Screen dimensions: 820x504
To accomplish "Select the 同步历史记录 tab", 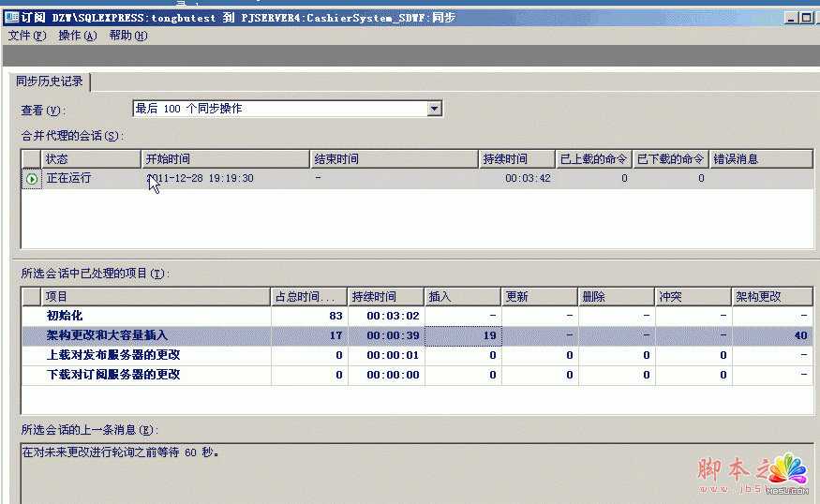I will click(x=51, y=82).
